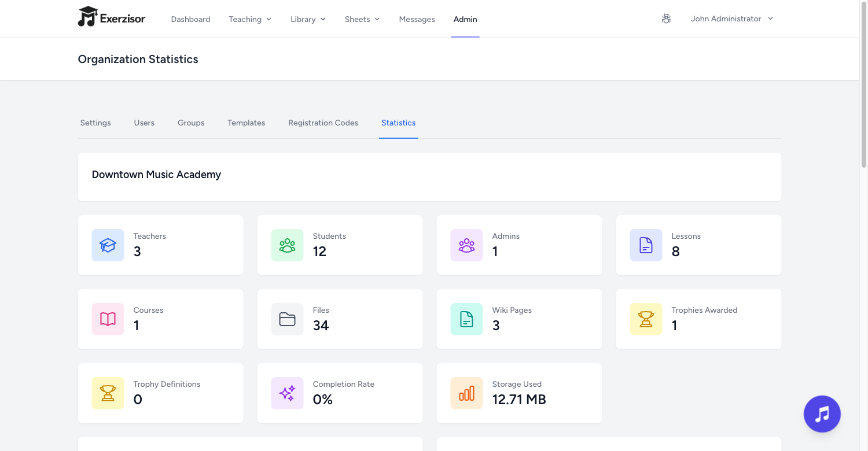
Task: Open Messages in the navbar
Action: click(417, 19)
